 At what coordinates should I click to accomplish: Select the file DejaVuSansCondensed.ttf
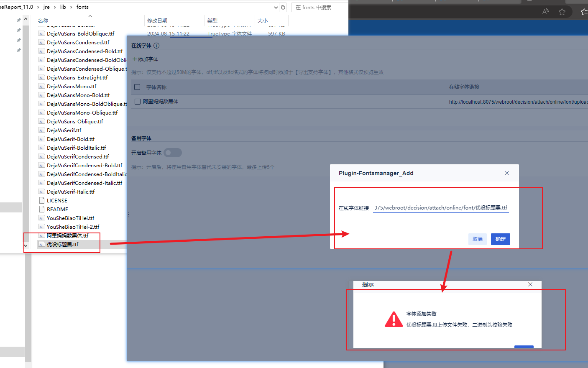point(78,42)
